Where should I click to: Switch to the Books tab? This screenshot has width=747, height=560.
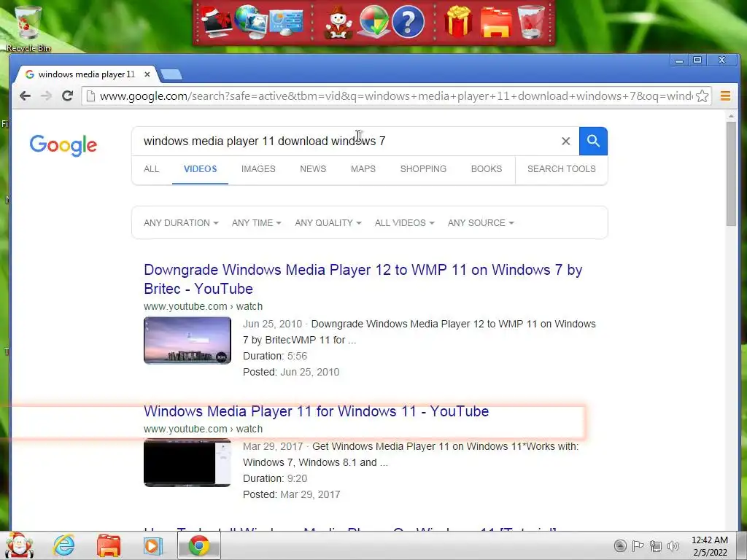point(487,169)
